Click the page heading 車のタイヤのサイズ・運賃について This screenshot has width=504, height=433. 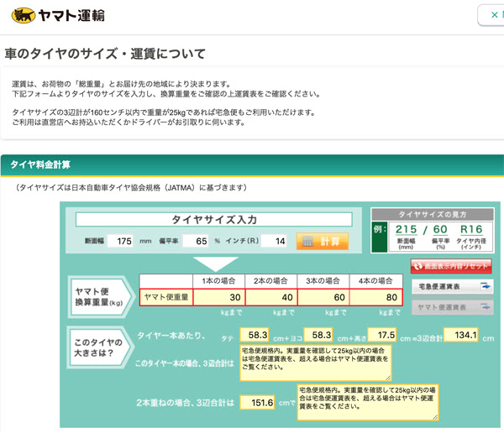pos(105,54)
